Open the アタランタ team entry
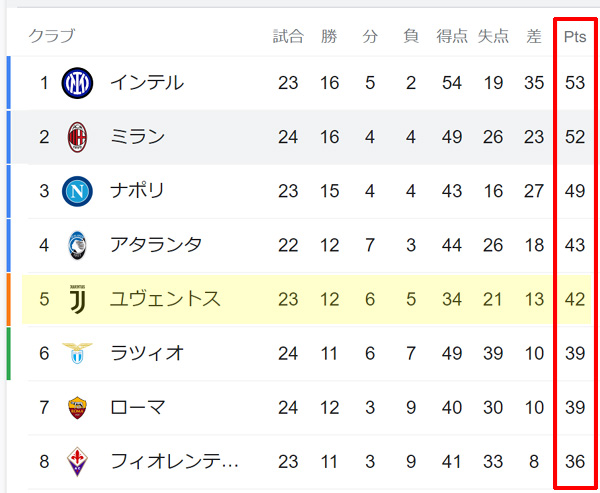This screenshot has height=493, width=600. tap(156, 245)
